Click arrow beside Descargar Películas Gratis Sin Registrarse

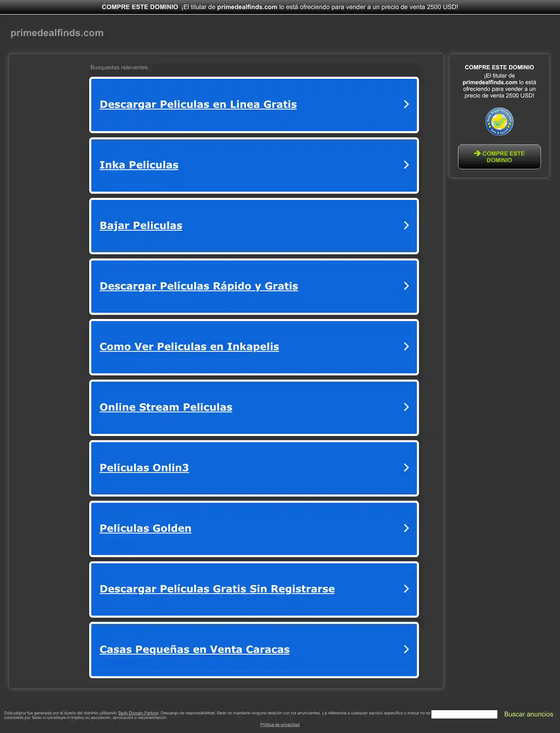406,589
